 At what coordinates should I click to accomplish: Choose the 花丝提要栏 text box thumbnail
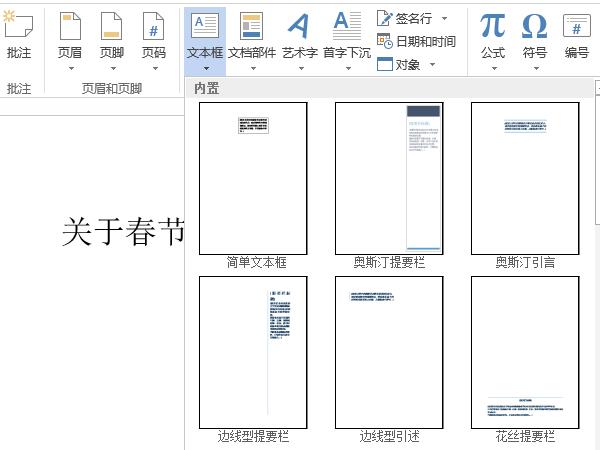point(525,352)
